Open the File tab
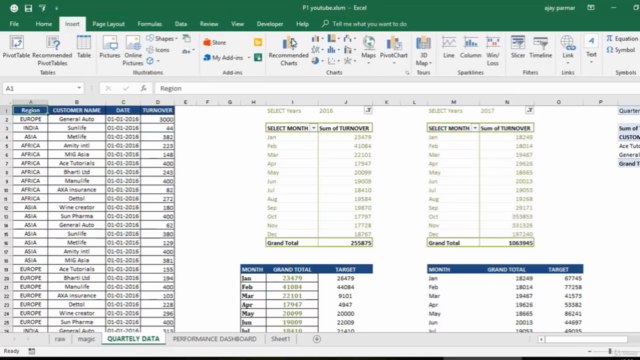The image size is (640, 360). coord(14,24)
